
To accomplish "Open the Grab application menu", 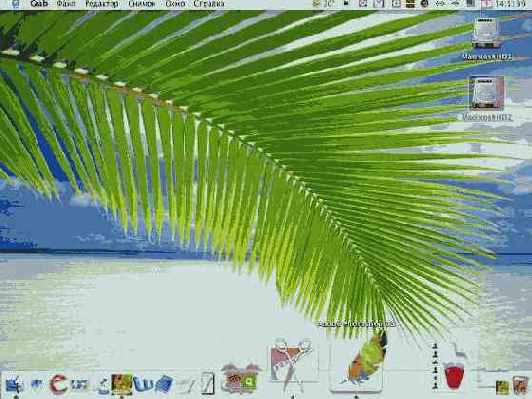I will click(x=39, y=4).
